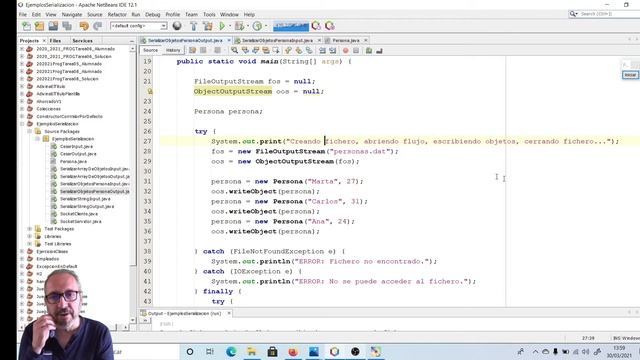Open the Refactor menu

click(117, 14)
